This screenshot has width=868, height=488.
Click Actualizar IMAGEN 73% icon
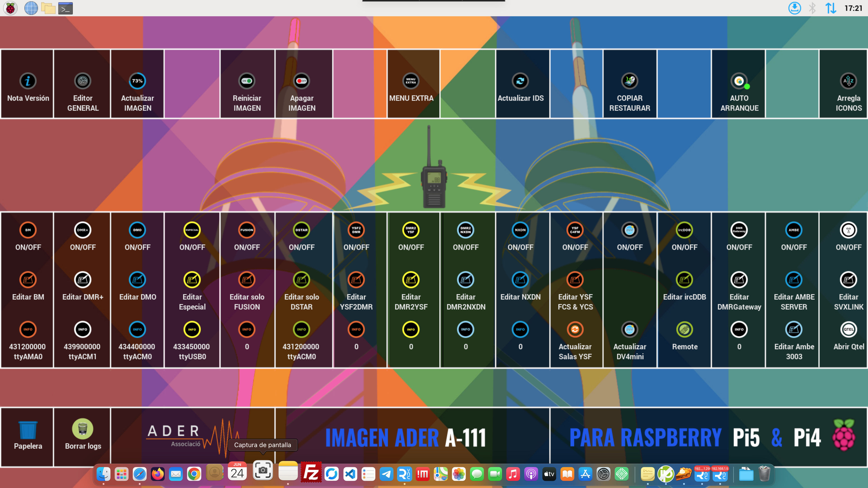[x=137, y=81]
